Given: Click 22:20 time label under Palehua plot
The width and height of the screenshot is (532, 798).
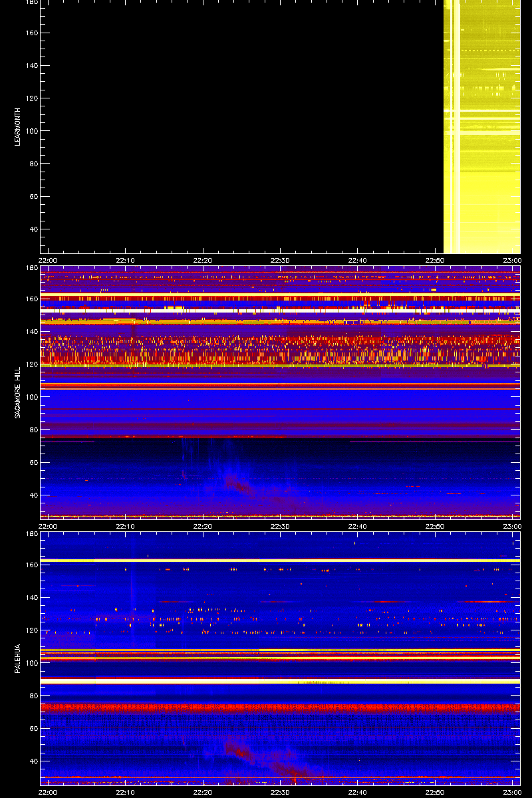Looking at the screenshot, I should [x=203, y=792].
